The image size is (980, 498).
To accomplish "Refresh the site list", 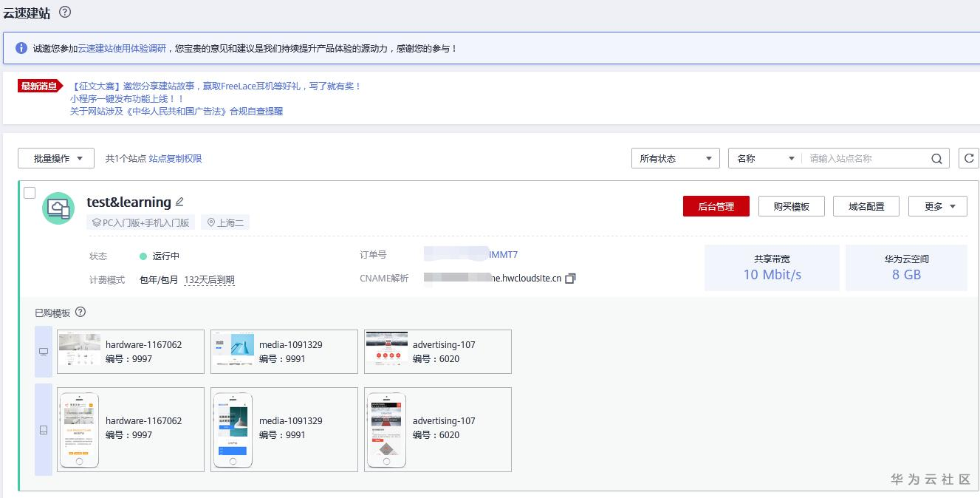I will click(968, 158).
